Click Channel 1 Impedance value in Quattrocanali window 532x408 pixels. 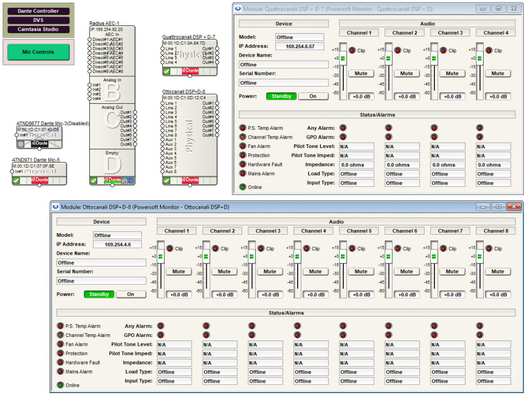[356, 165]
